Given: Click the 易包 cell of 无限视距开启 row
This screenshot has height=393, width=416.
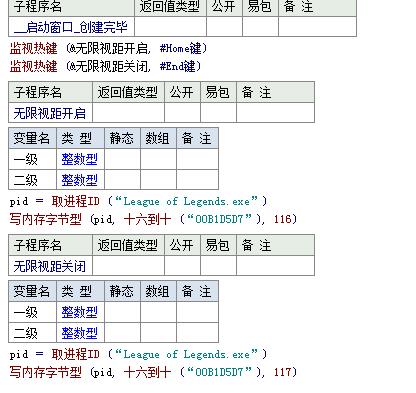Looking at the screenshot, I should [x=218, y=113].
